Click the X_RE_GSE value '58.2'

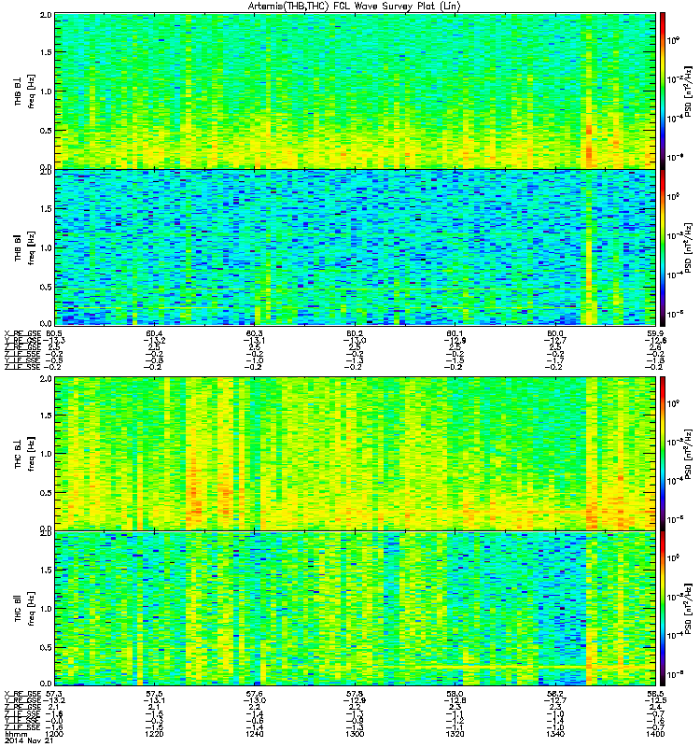click(555, 694)
